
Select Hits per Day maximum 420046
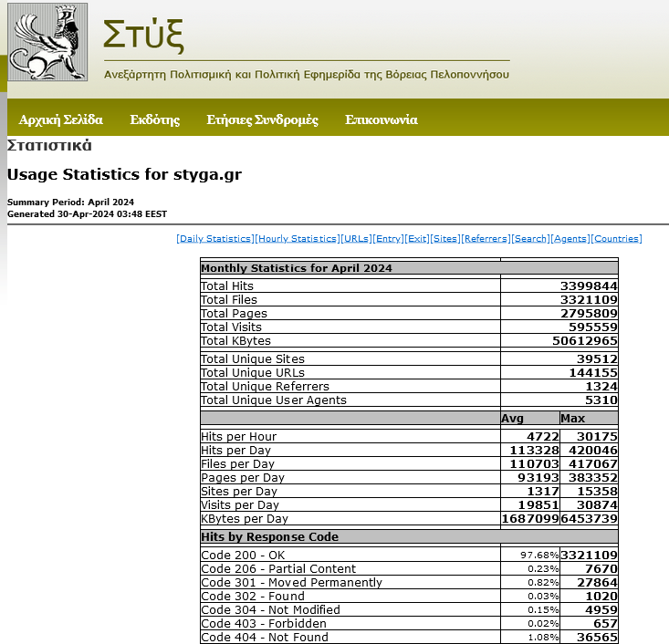click(x=593, y=450)
